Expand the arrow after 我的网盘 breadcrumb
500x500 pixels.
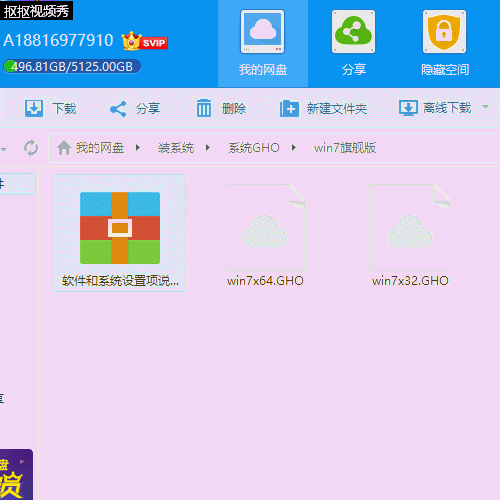(x=138, y=148)
